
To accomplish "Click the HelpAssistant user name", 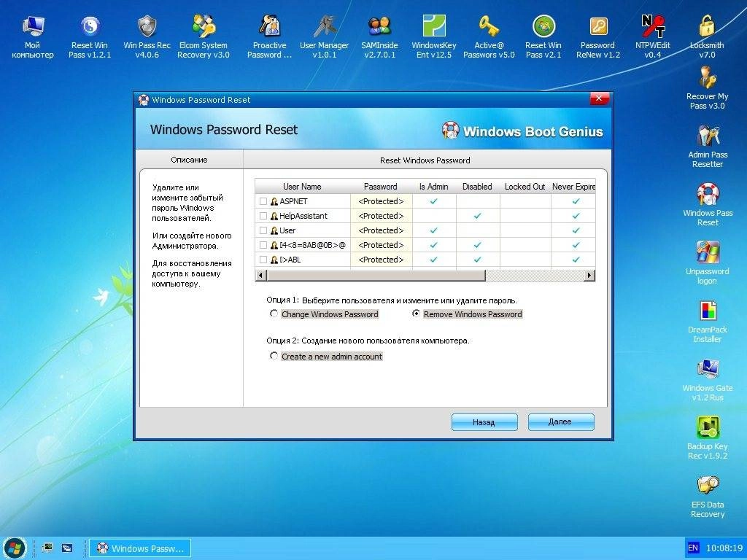I will tap(303, 216).
